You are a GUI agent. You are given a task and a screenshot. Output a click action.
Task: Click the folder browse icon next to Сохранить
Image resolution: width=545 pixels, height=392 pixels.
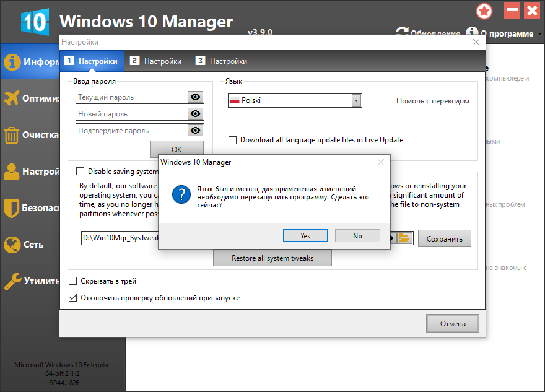404,238
